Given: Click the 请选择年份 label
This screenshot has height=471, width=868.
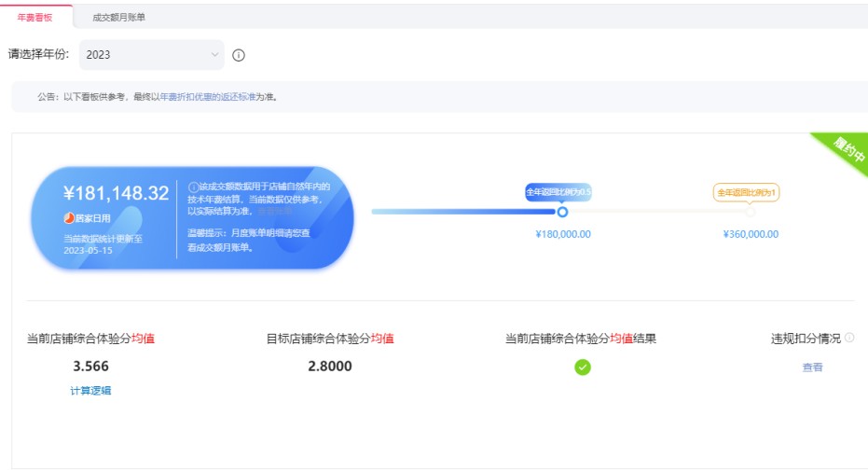Looking at the screenshot, I should tap(38, 54).
